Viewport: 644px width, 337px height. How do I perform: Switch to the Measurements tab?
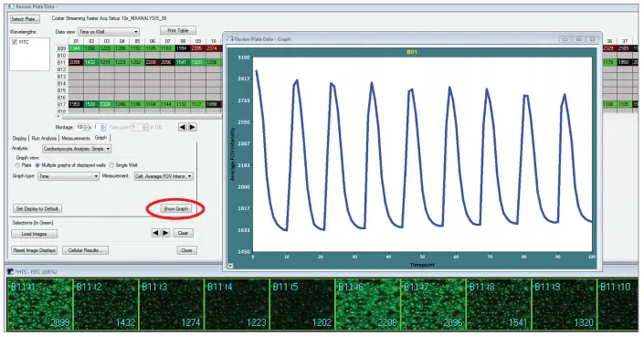tap(76, 138)
